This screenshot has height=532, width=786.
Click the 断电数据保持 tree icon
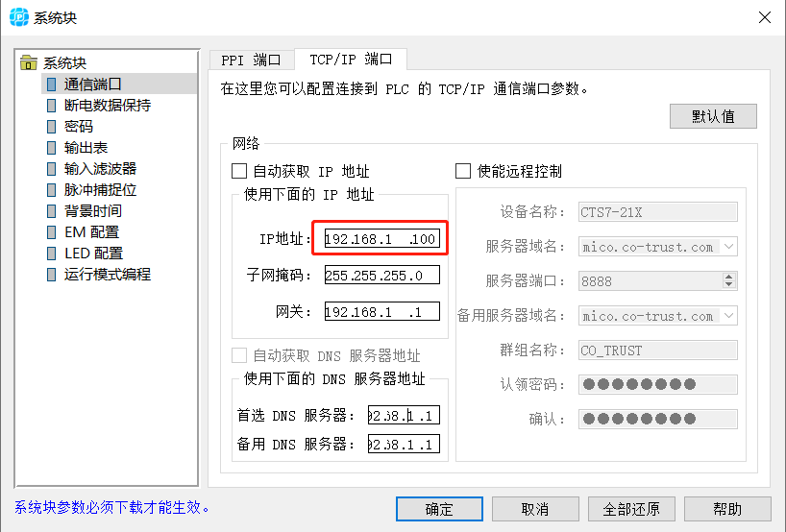[x=51, y=106]
